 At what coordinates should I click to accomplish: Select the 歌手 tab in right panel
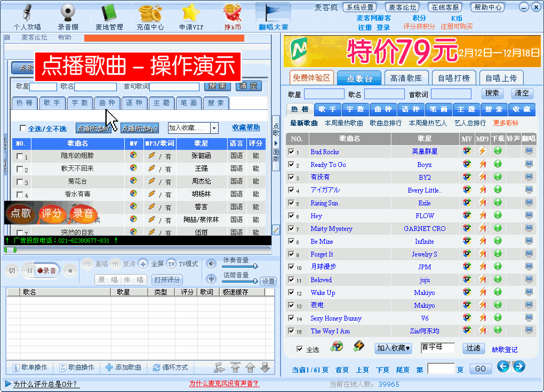(327, 109)
